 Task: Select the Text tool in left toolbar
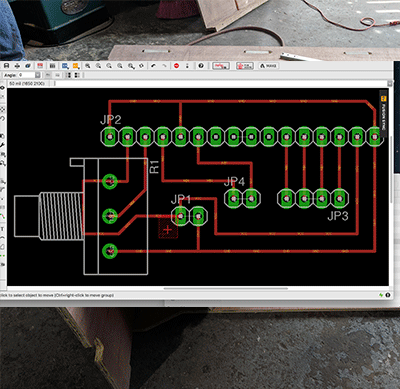pyautogui.click(x=2, y=229)
